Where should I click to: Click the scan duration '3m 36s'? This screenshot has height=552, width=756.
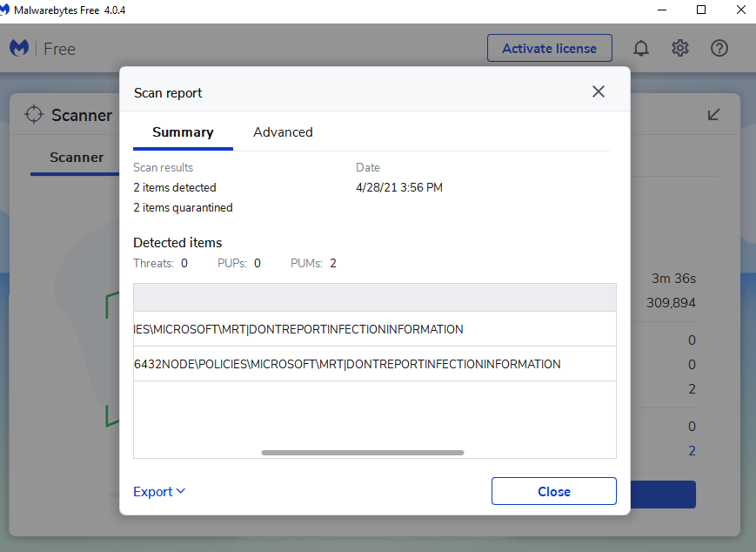point(673,279)
